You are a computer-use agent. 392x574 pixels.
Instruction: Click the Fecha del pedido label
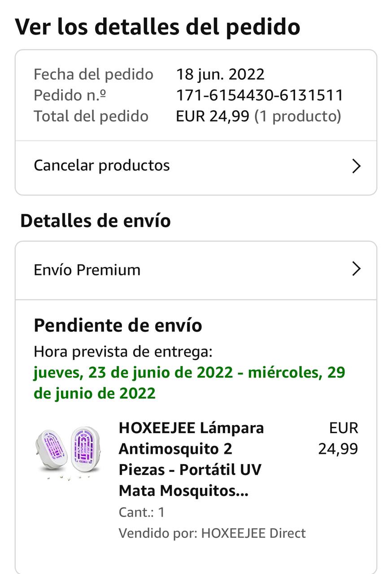(x=93, y=74)
